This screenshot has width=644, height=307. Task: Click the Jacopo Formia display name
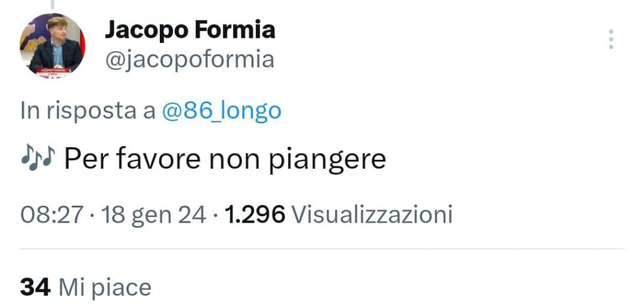coord(190,30)
